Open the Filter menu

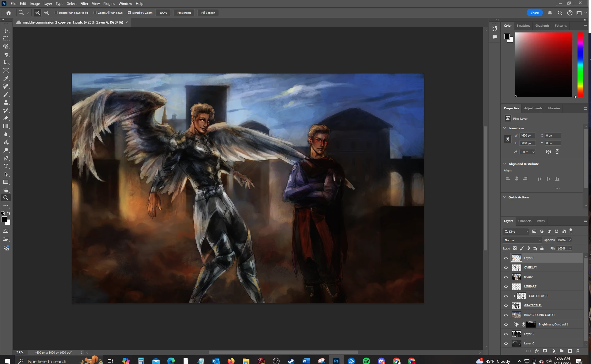pos(84,4)
